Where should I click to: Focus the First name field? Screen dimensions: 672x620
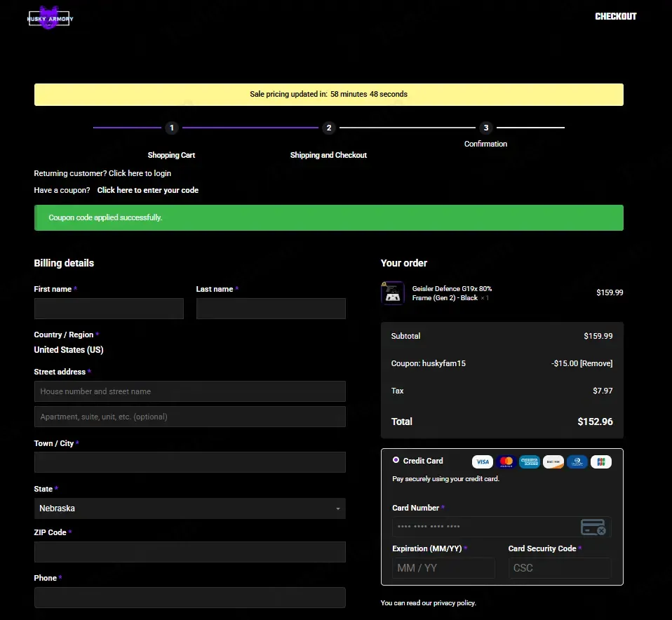[109, 309]
